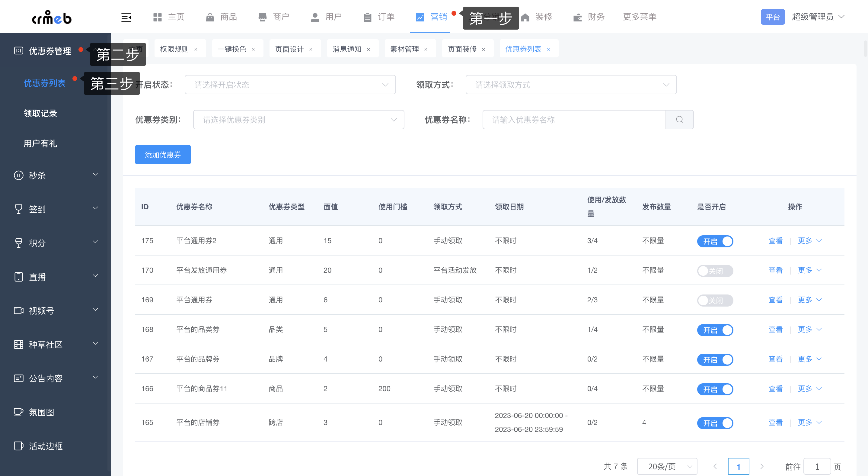Open the 优惠券类别 dropdown
Viewport: 868px width, 476px height.
pyautogui.click(x=298, y=120)
